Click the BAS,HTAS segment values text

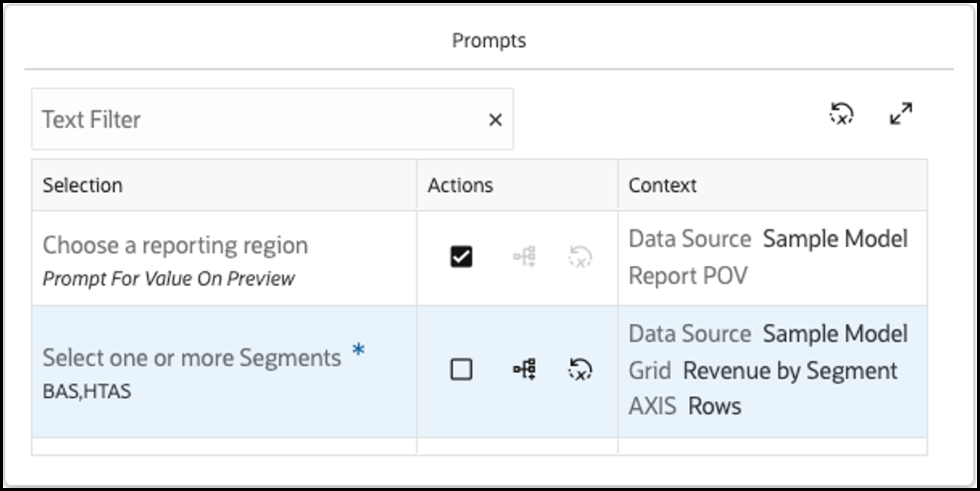[x=87, y=392]
